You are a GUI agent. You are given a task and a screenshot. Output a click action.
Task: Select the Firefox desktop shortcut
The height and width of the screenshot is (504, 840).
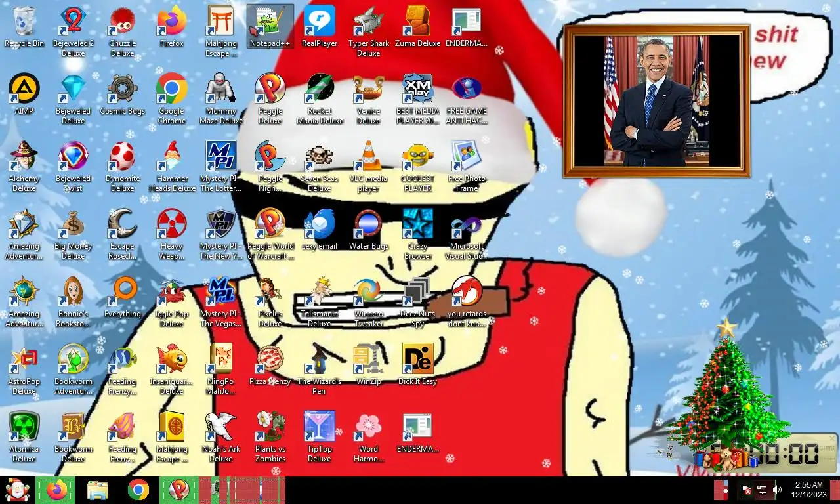coord(172,28)
